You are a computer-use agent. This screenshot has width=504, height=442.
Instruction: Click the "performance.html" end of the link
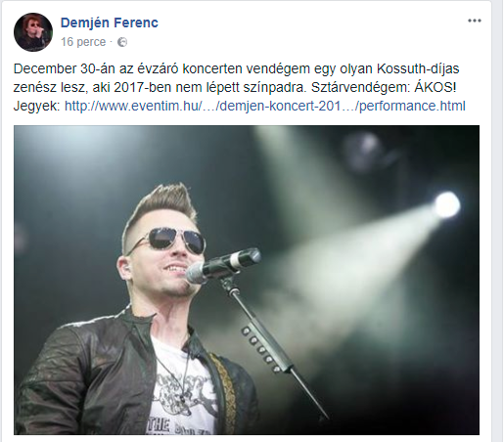point(412,106)
